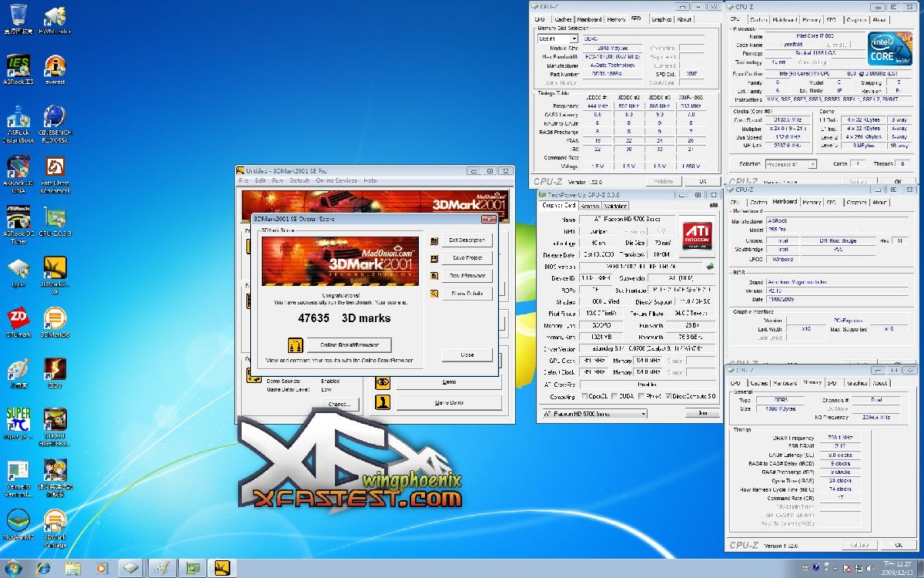Switch to Sensors tab in GPU-Z
This screenshot has height=578, width=924.
(x=590, y=206)
